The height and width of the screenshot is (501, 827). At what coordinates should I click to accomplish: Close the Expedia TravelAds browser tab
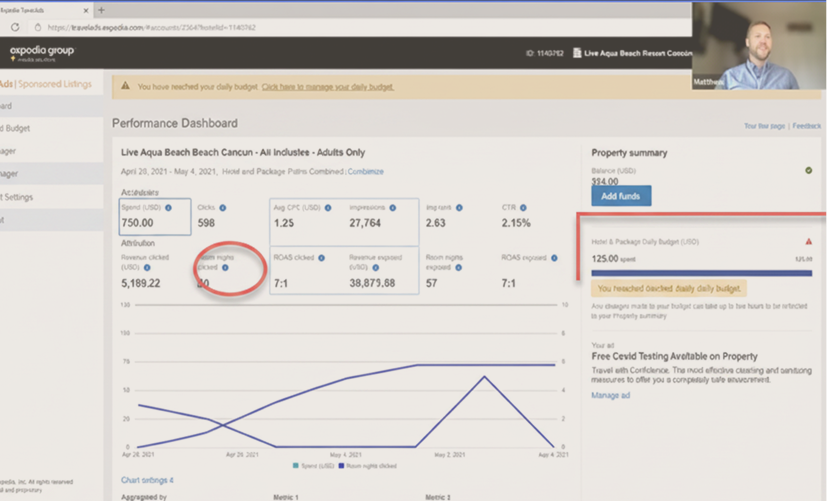[86, 10]
